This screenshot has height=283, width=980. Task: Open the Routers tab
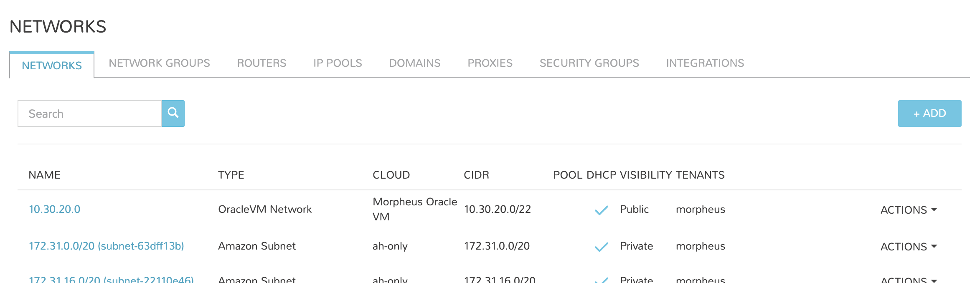click(262, 63)
